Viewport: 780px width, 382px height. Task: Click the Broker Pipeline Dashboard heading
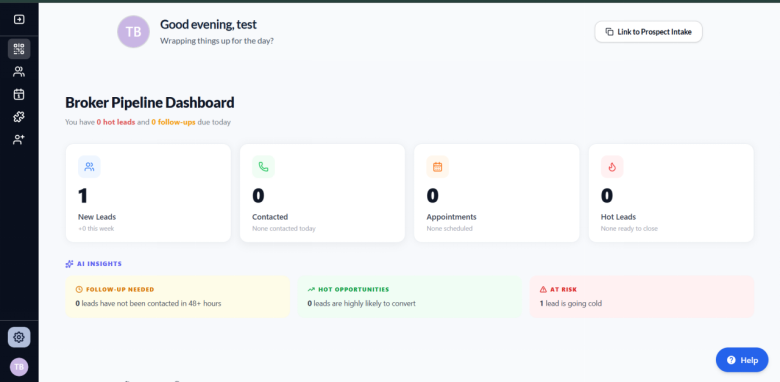(150, 103)
